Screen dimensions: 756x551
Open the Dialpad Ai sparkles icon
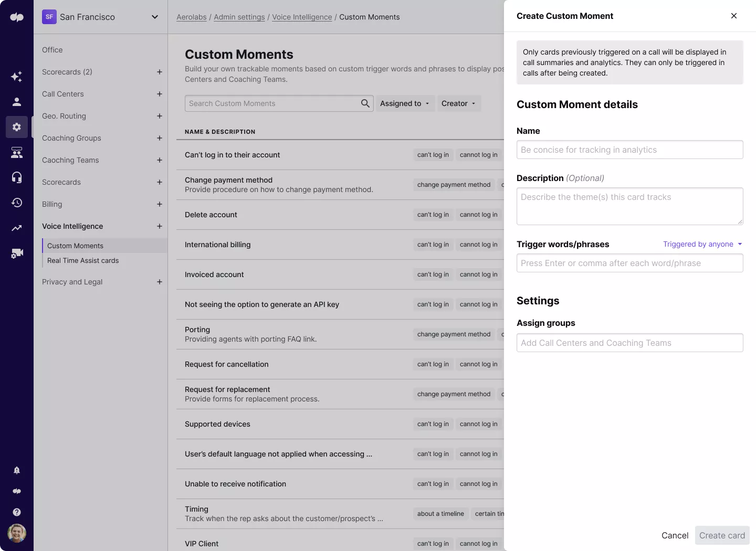(x=17, y=77)
